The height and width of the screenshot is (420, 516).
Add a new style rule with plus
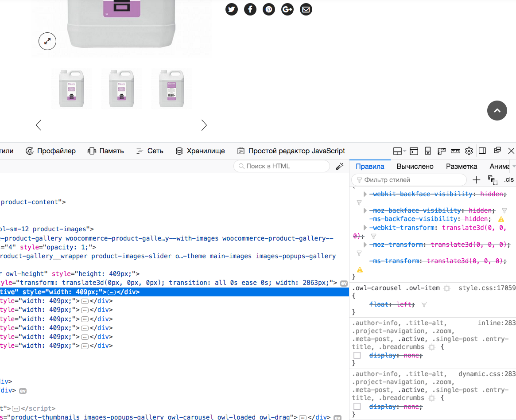pos(476,180)
